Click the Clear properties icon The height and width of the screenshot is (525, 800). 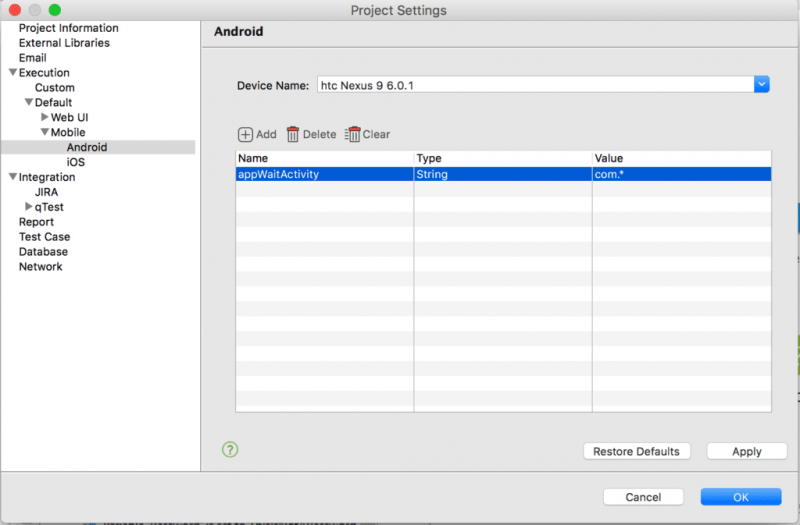click(352, 135)
